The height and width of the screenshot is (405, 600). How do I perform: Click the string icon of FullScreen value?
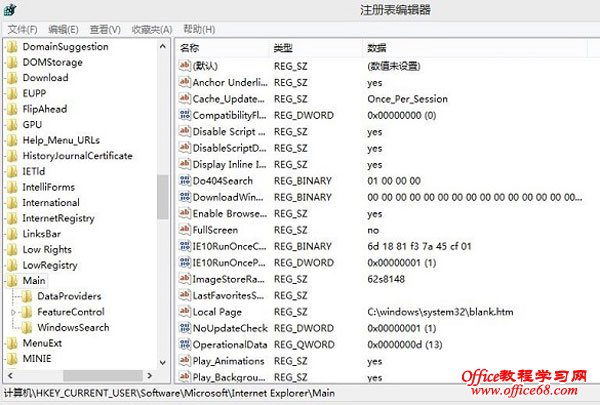point(185,230)
